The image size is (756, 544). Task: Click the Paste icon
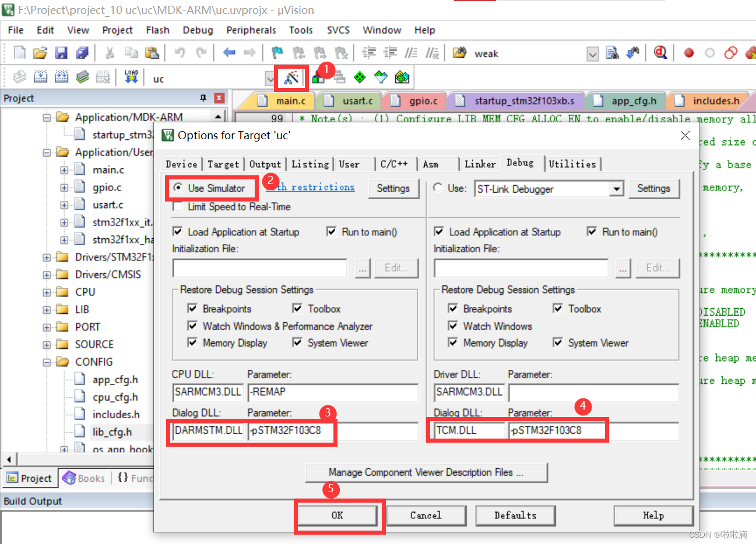pos(152,53)
